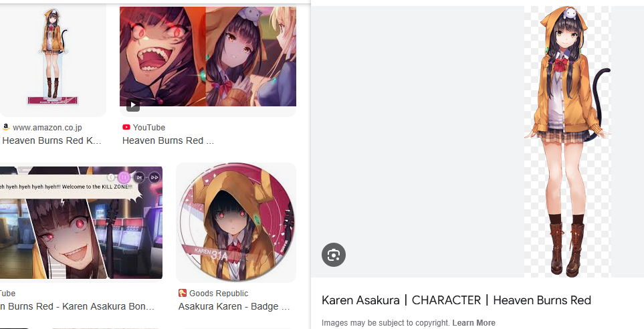Click the video badge on YouTube thumbnail
Viewport: 644px width, 329px height.
(132, 105)
